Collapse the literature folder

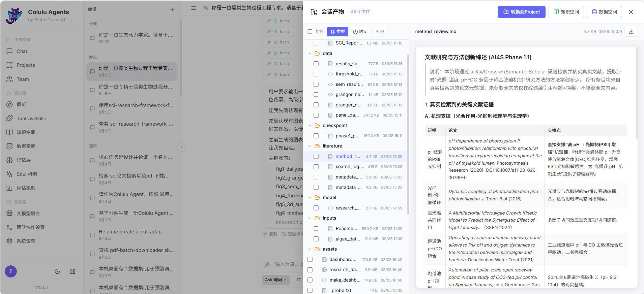click(x=310, y=146)
